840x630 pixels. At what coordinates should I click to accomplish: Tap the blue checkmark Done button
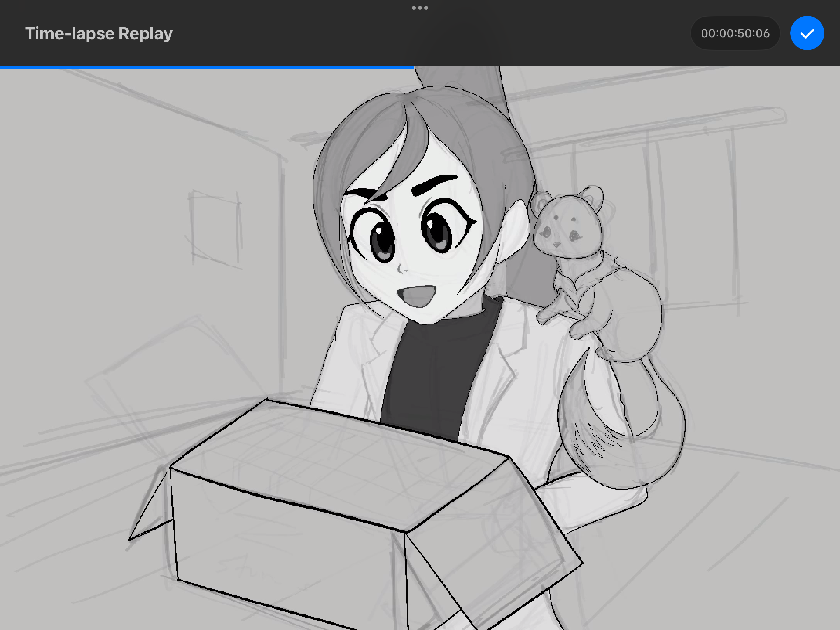coord(807,33)
